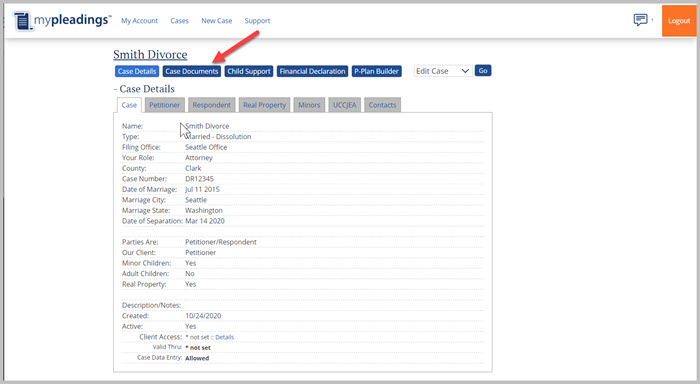Select the Case Details button
700x384 pixels.
137,71
